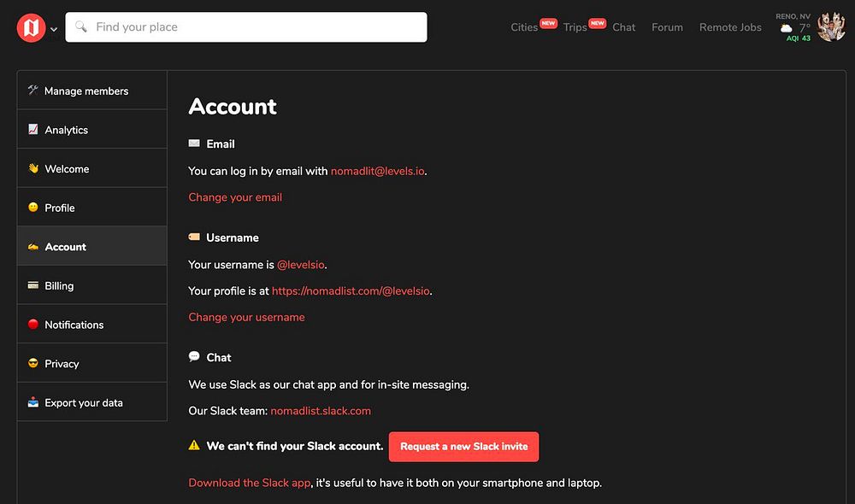
Task: Open the Analytics sidebar tab
Action: [x=66, y=130]
